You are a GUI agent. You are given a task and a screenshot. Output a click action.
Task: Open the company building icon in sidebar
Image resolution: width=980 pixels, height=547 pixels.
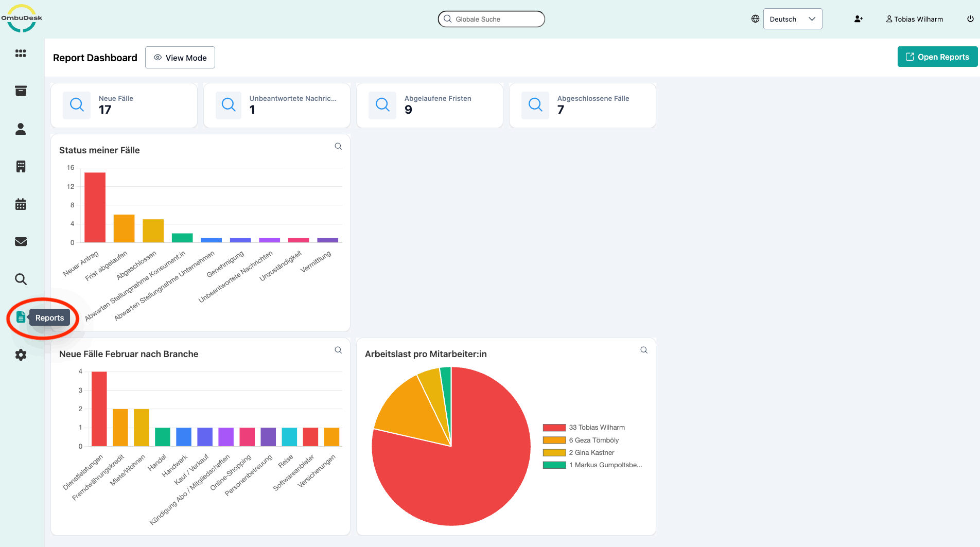(21, 166)
